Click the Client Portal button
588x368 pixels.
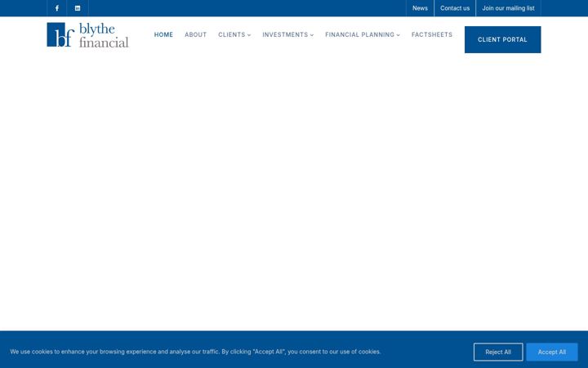click(502, 39)
